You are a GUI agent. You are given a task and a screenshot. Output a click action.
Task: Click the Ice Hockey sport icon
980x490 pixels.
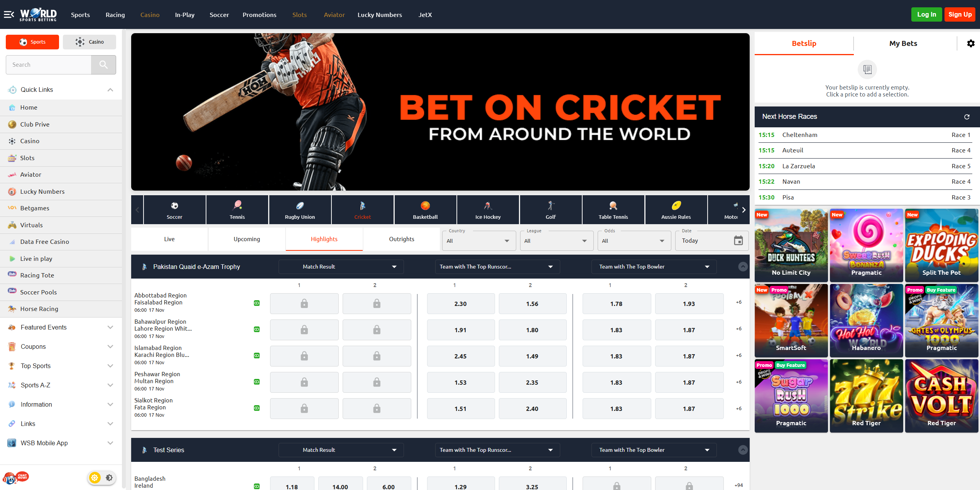(488, 206)
